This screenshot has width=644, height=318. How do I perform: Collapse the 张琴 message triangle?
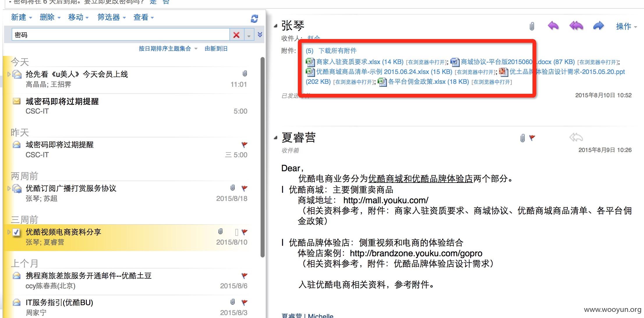[x=275, y=26]
